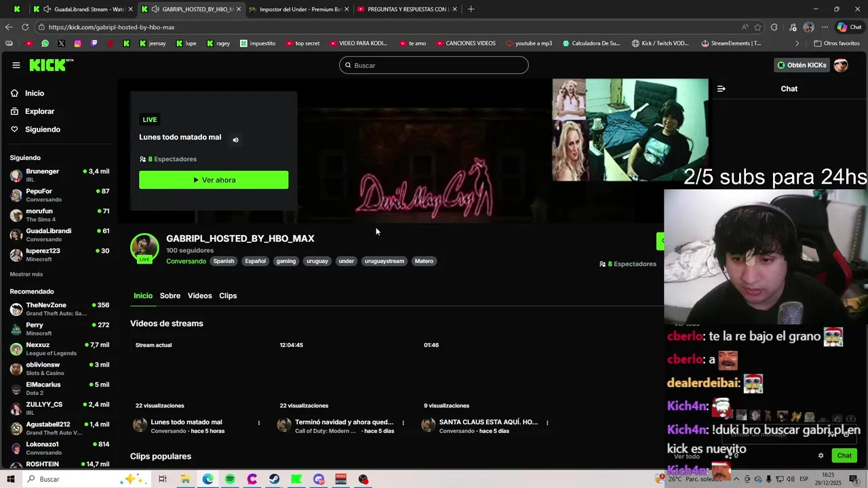
Task: Open TheNevZone recommended channel
Action: tap(60, 309)
